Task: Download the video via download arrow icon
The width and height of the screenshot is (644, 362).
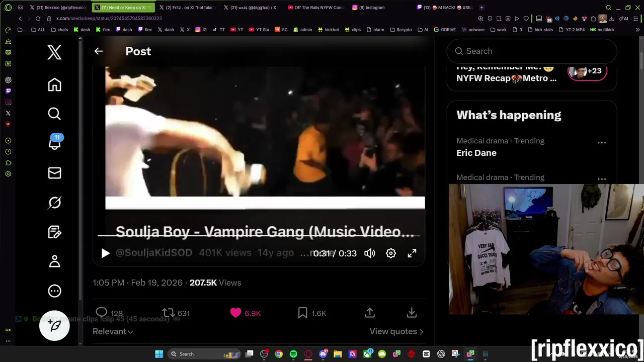Action: click(x=412, y=313)
